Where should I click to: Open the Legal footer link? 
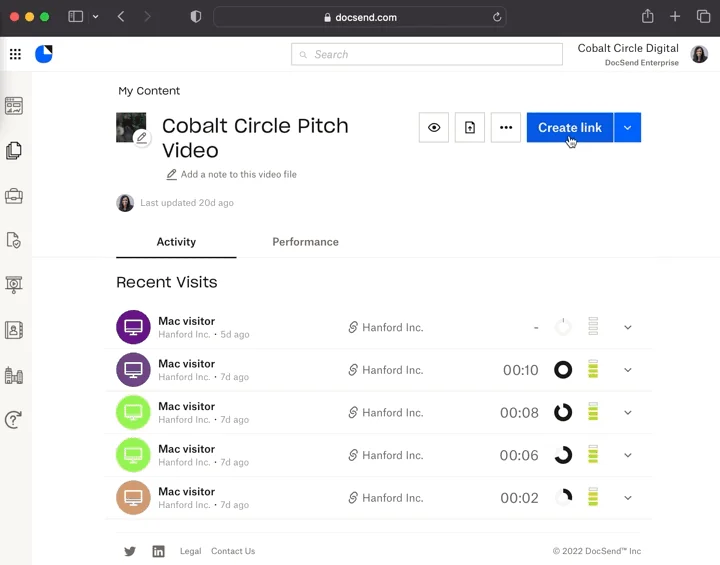point(191,551)
